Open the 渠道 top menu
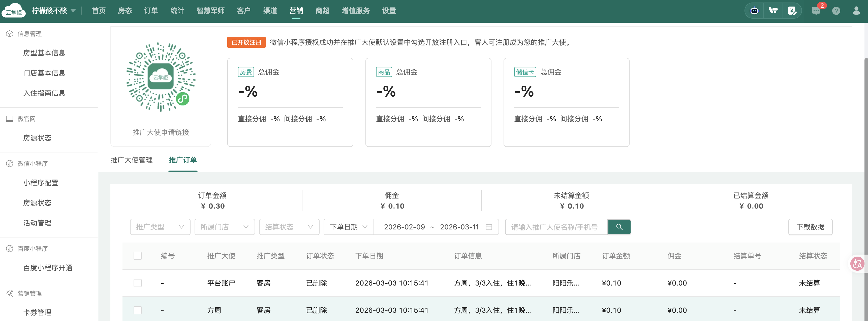868x321 pixels. [x=270, y=11]
